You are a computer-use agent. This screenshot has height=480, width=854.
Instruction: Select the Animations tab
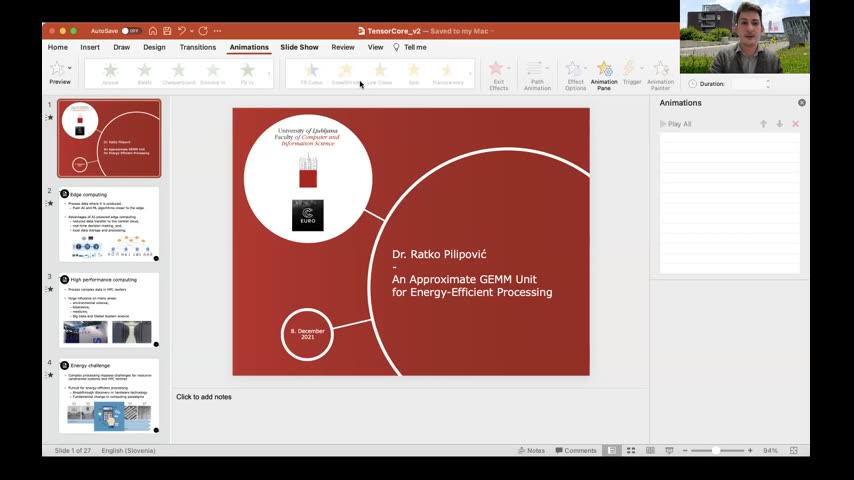[x=249, y=47]
